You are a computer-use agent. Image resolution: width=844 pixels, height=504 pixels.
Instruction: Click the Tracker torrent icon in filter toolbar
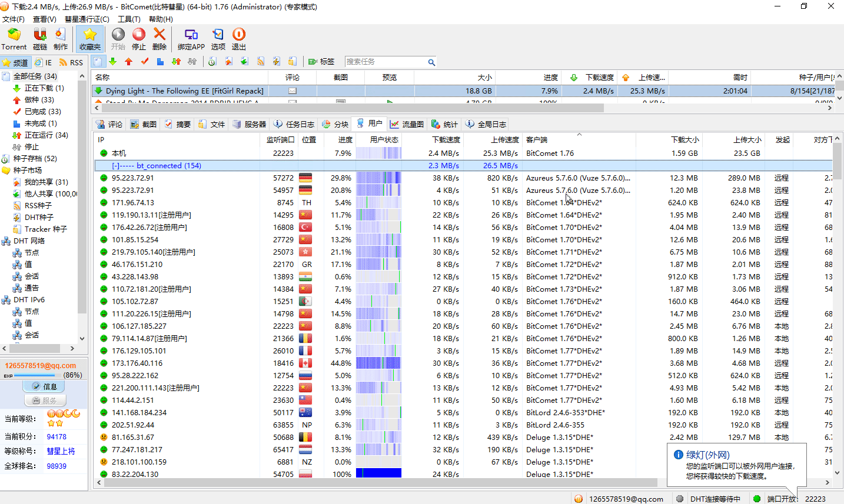(x=292, y=62)
